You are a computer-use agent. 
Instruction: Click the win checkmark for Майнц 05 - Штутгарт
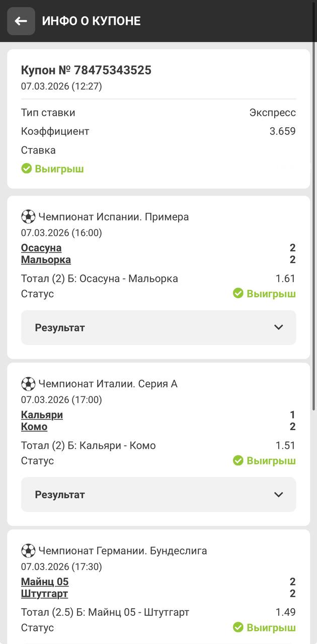coord(238,627)
